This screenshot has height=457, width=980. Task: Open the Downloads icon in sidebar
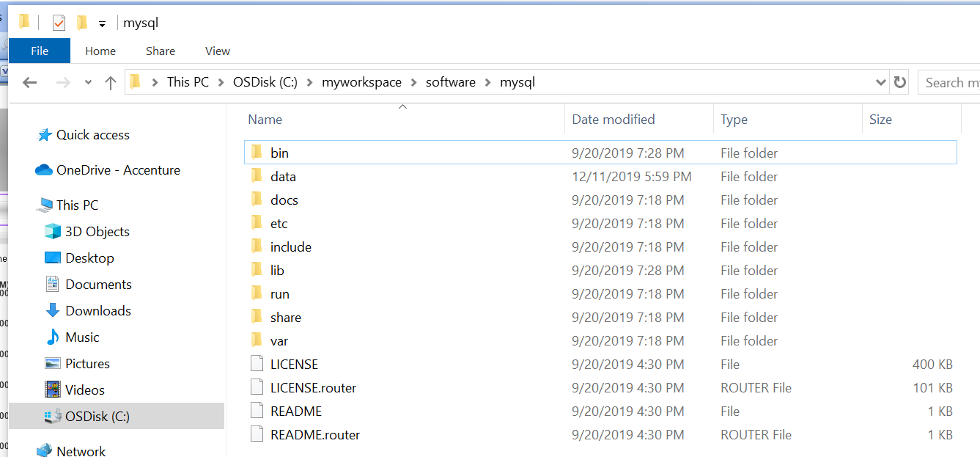tap(53, 311)
